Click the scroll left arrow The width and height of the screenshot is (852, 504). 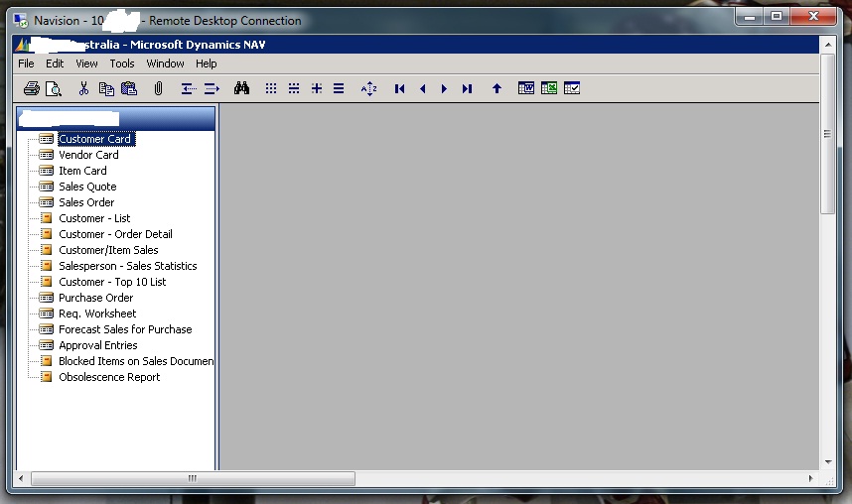[21, 478]
